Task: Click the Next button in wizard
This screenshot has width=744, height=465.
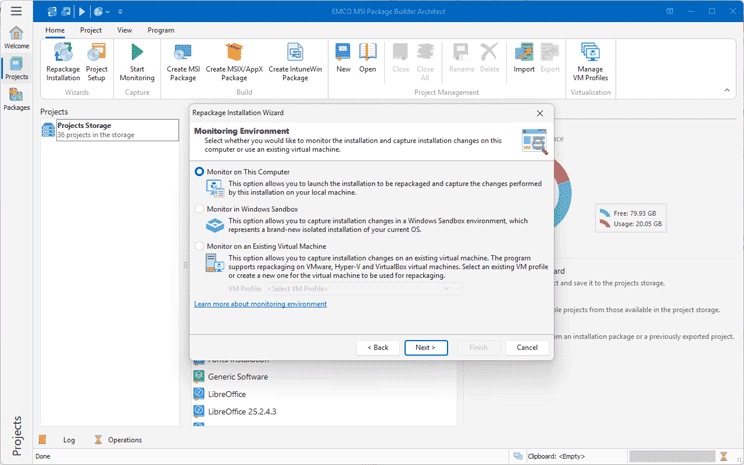Action: point(426,347)
